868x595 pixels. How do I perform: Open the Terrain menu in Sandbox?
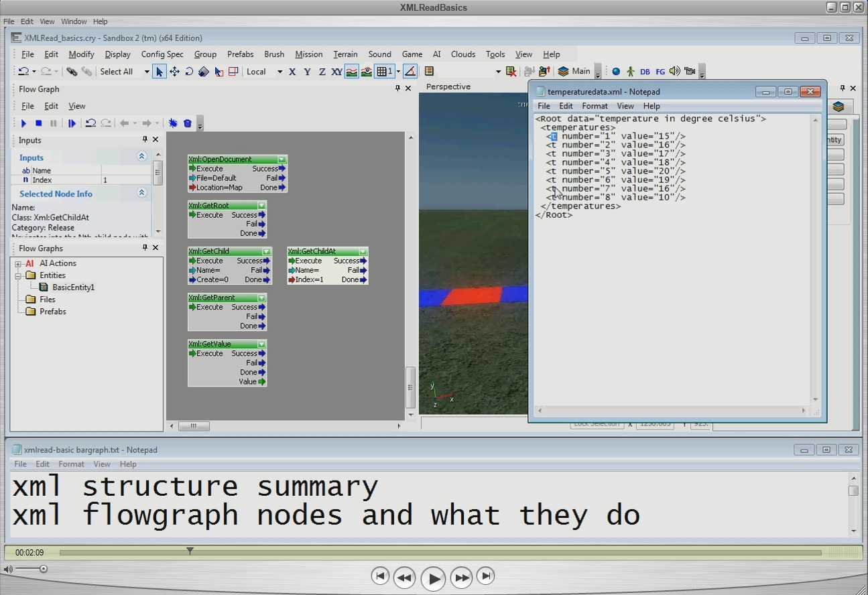345,54
